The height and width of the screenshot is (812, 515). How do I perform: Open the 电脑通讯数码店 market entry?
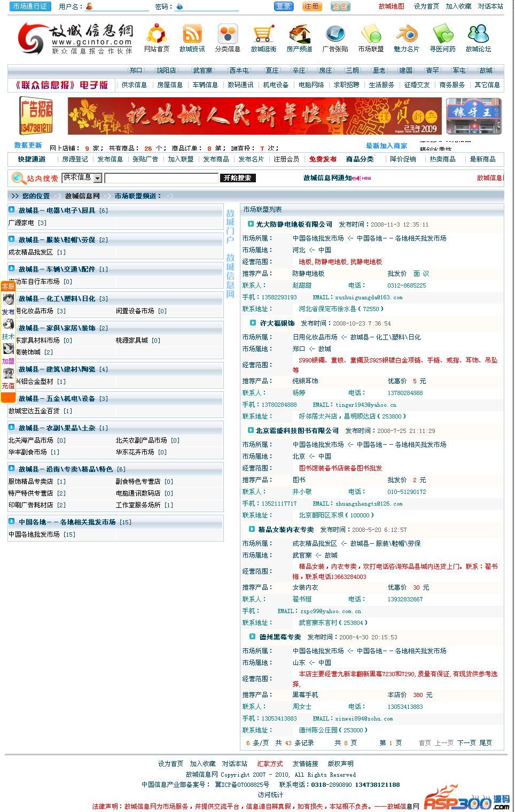[144, 493]
